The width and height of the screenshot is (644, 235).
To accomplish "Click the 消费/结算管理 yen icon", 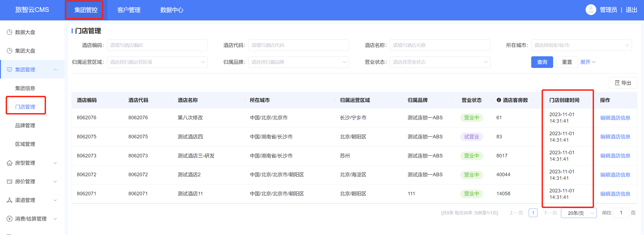I will [x=9, y=219].
